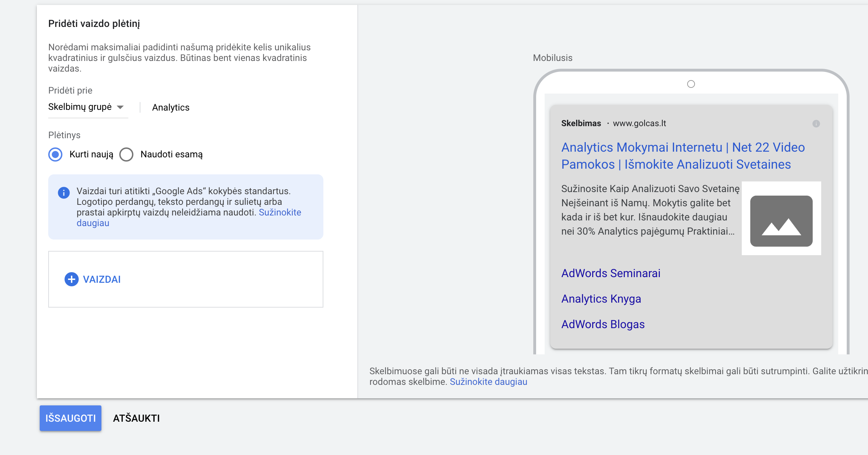The width and height of the screenshot is (868, 455).
Task: Open the 'Skelbimų grupė' dropdown
Action: [88, 107]
